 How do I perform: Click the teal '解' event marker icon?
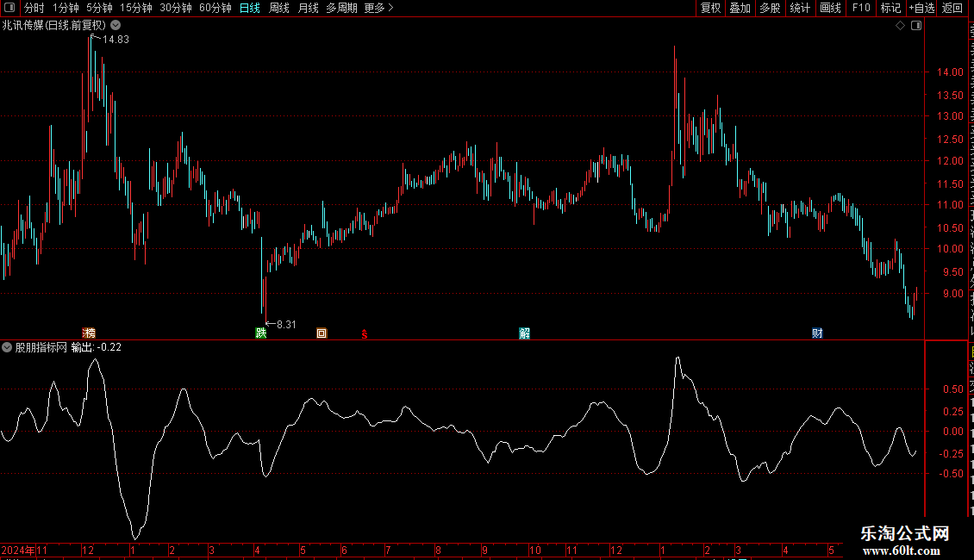[524, 333]
